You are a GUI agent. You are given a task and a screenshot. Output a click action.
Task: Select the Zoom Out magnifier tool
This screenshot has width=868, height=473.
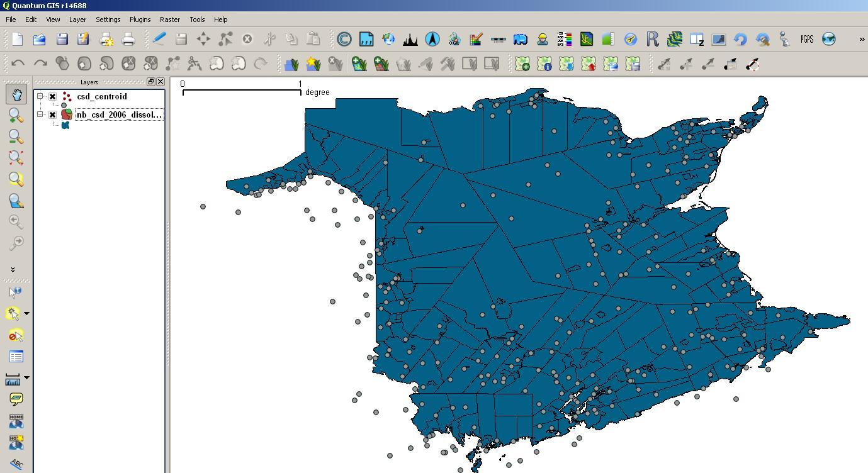coord(16,137)
